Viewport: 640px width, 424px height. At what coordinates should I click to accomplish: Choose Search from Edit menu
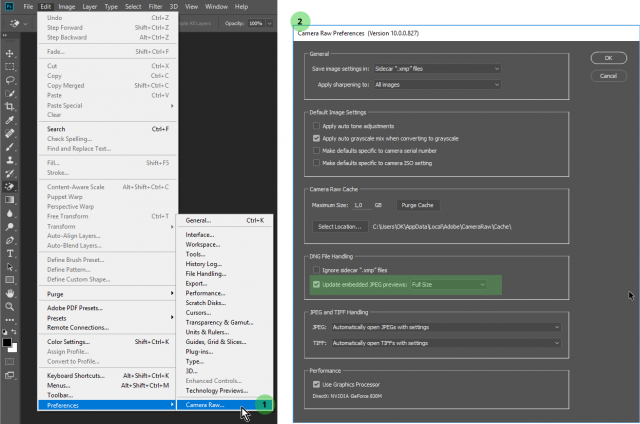pyautogui.click(x=108, y=129)
